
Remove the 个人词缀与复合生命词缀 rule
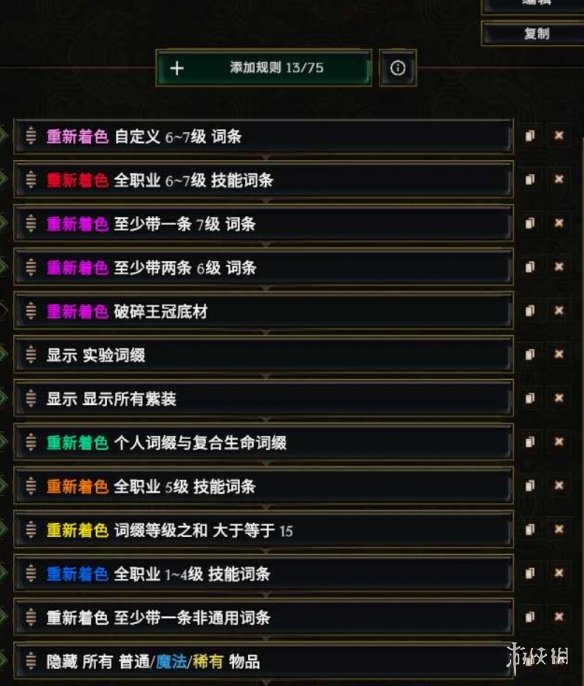(559, 442)
